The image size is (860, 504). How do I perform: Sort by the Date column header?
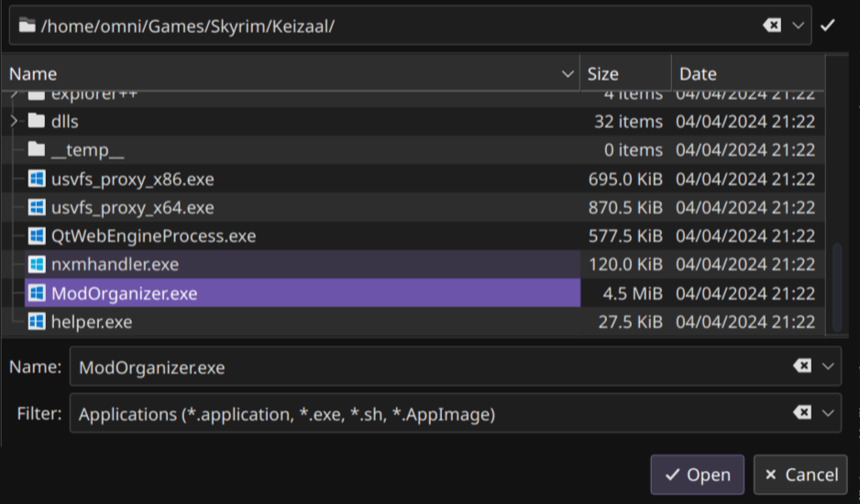tap(748, 73)
